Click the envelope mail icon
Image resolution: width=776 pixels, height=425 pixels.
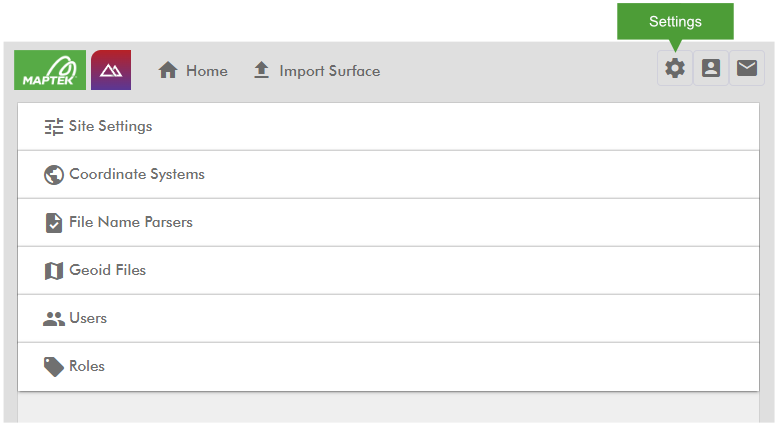tap(747, 68)
